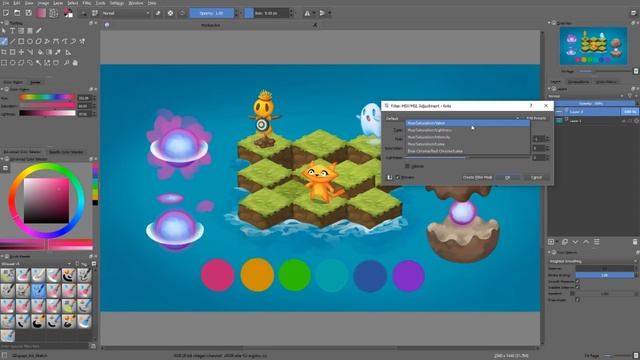Toggle the Colorize checkbox

click(407, 166)
